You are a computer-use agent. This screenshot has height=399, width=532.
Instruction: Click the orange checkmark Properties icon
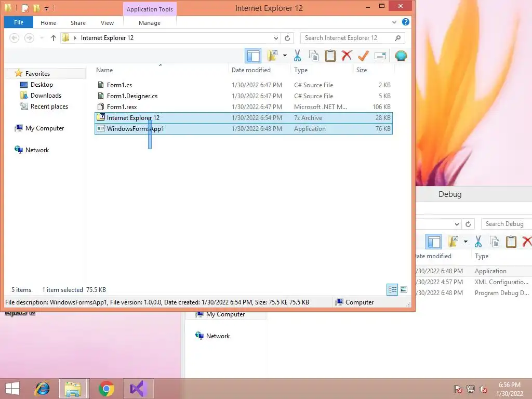(x=363, y=56)
